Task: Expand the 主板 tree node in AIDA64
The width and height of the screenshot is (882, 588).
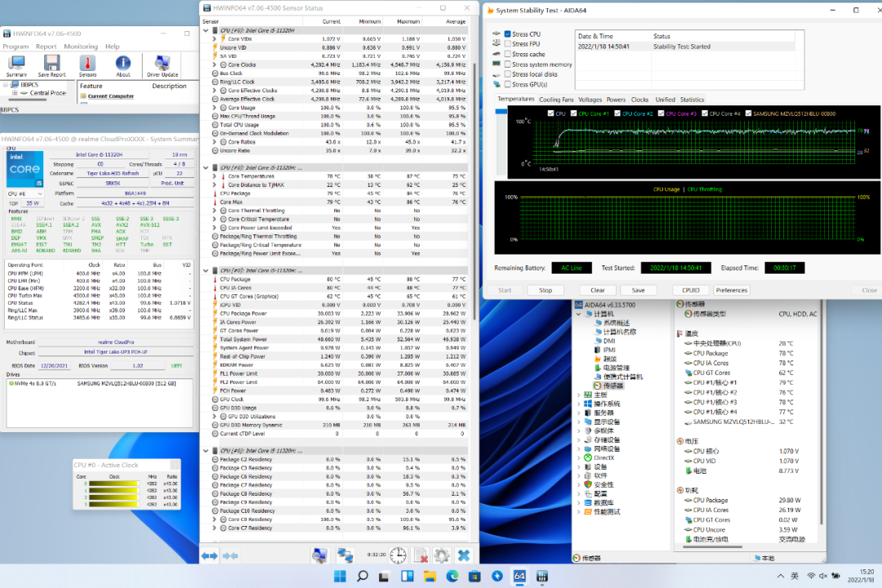Action: click(579, 395)
